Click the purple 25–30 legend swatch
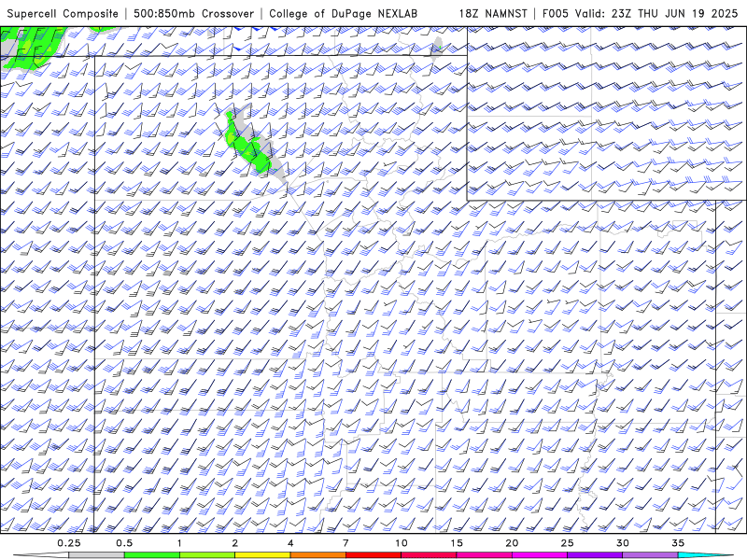Screen dimensions: 747x560 click(x=595, y=555)
